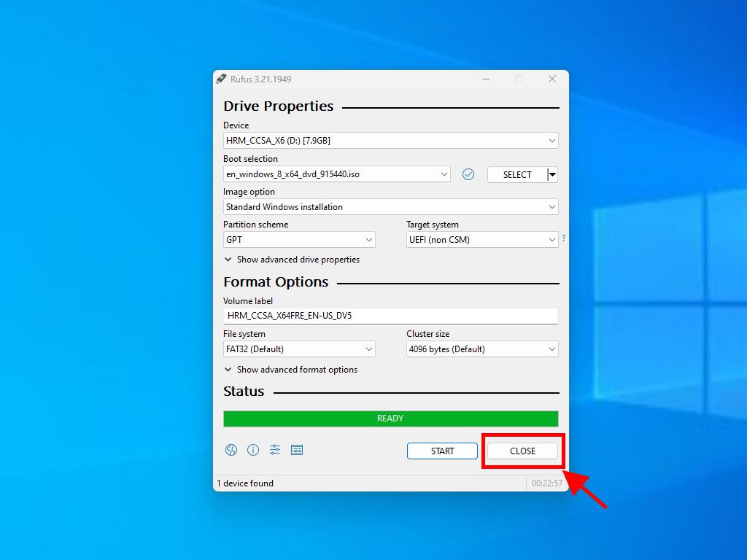Click the globe language icon

click(x=231, y=450)
